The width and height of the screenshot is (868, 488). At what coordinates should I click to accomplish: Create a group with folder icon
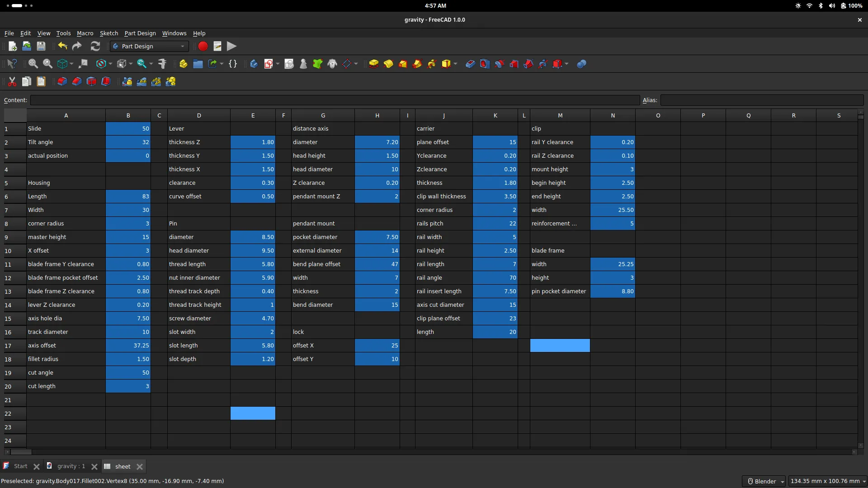(x=198, y=64)
